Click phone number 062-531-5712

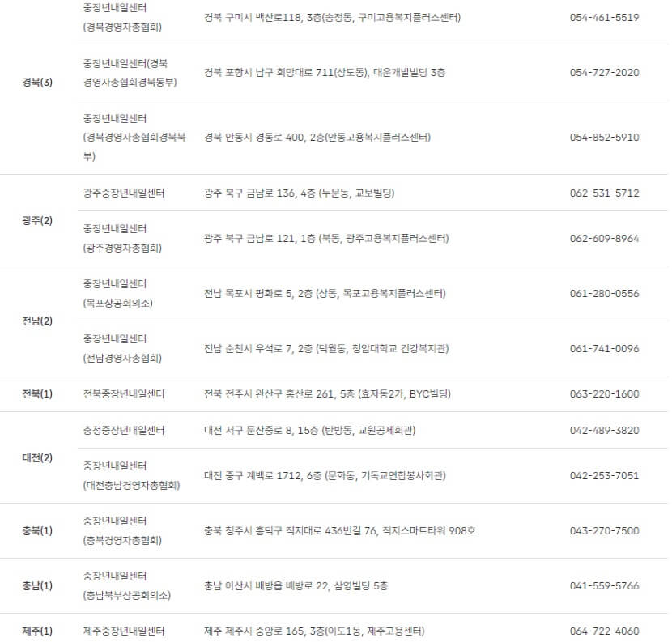(x=604, y=193)
